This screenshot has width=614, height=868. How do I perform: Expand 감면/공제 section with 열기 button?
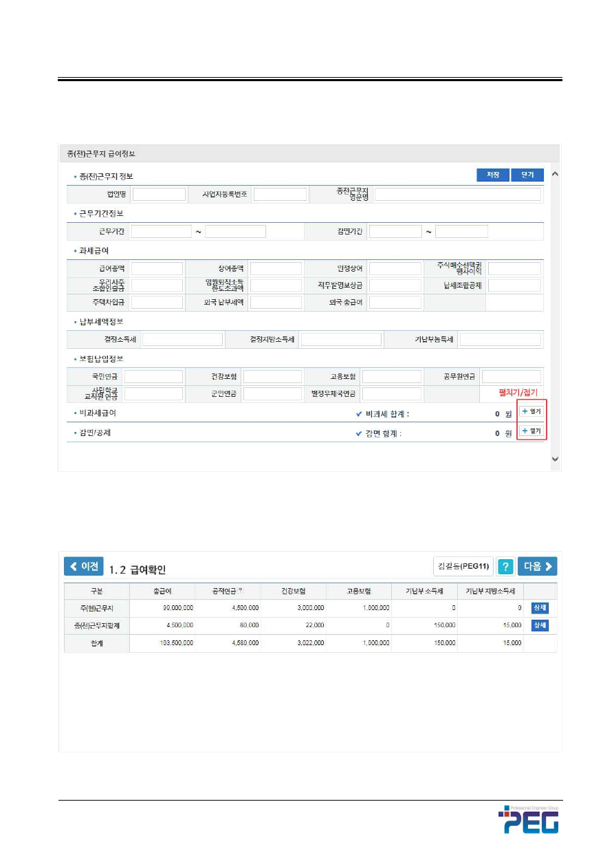[531, 431]
